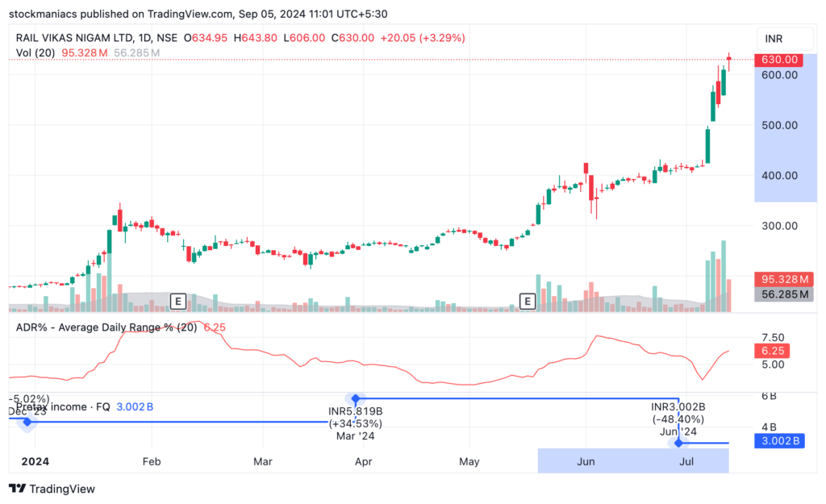
Task: Click the 56.285 M value in volume legend
Action: [137, 52]
